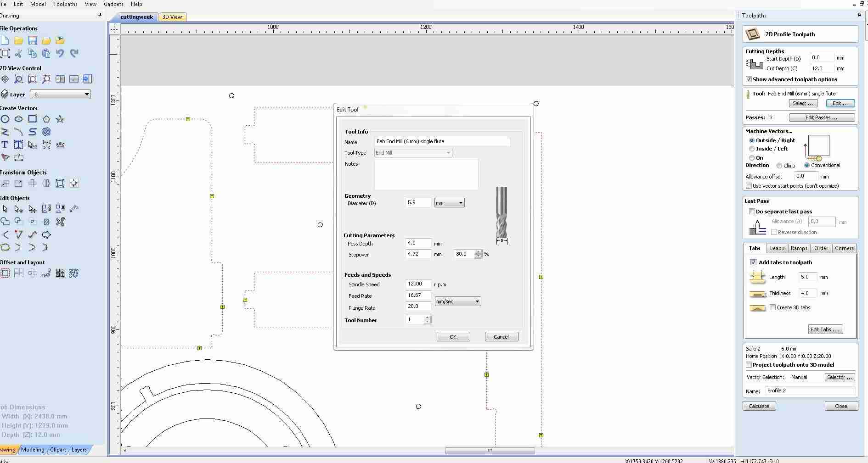868x463 pixels.
Task: Switch to the Modeling tab
Action: tap(33, 450)
